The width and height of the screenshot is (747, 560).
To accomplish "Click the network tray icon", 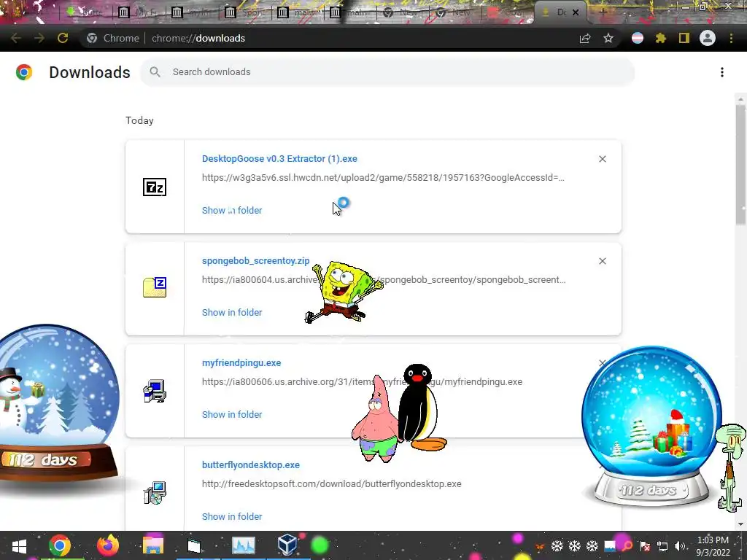I will (x=662, y=546).
